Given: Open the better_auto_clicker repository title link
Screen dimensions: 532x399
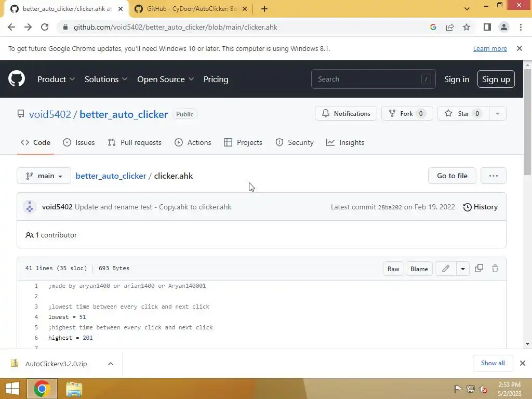Looking at the screenshot, I should [x=124, y=114].
